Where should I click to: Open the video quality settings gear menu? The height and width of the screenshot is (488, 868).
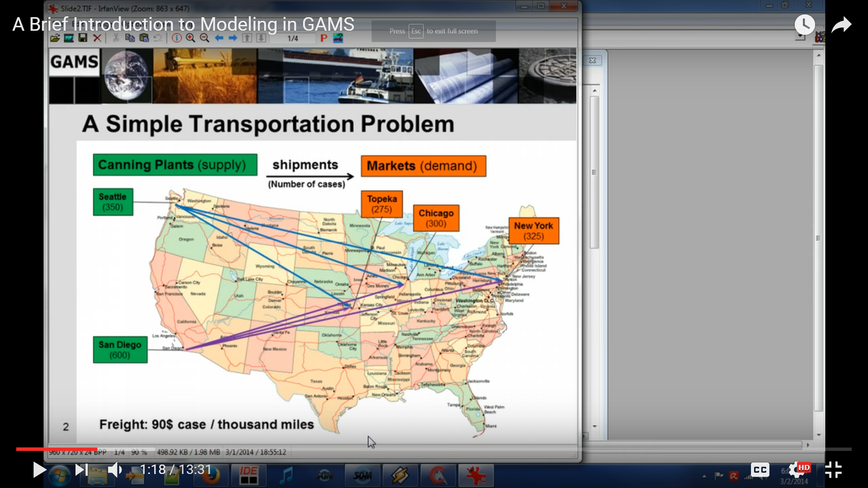point(797,470)
